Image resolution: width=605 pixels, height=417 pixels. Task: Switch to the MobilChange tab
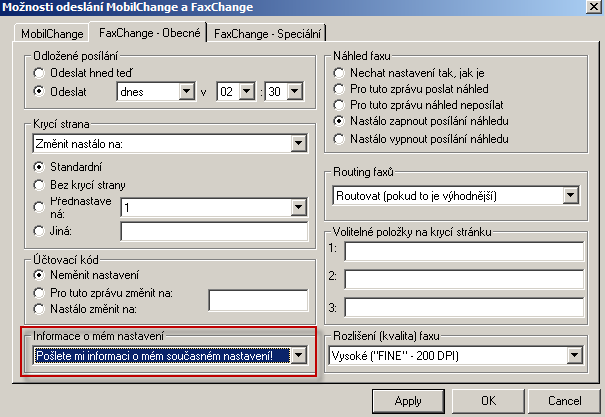(52, 34)
